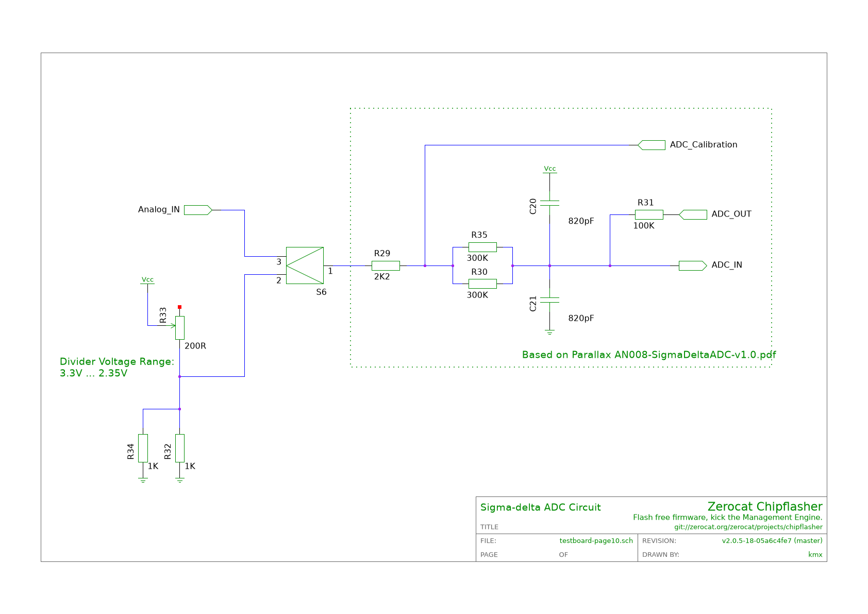This screenshot has height=614, width=868.
Task: Select ground symbol below R32
Action: coord(179,480)
